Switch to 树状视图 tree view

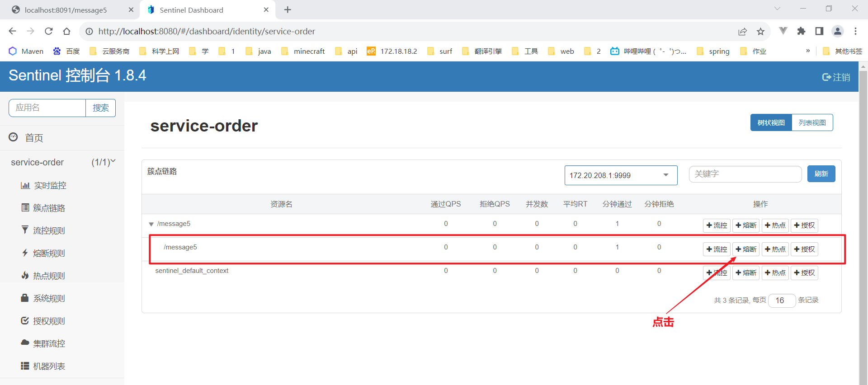[x=771, y=122]
